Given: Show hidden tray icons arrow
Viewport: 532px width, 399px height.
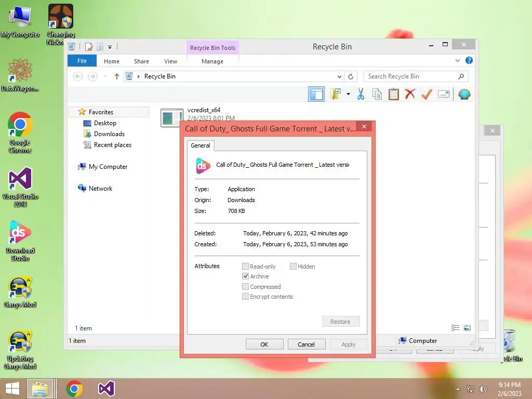Looking at the screenshot, I should click(x=458, y=389).
